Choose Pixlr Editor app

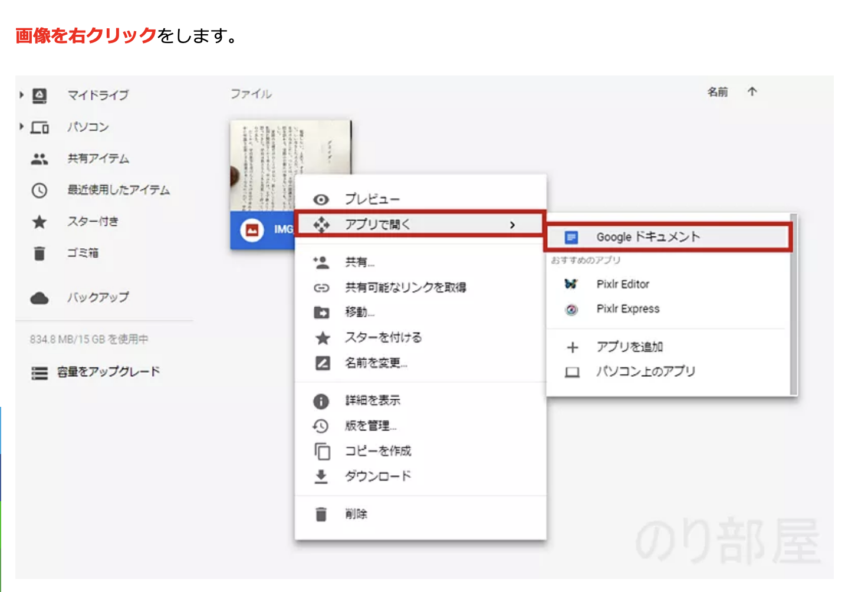pyautogui.click(x=668, y=284)
